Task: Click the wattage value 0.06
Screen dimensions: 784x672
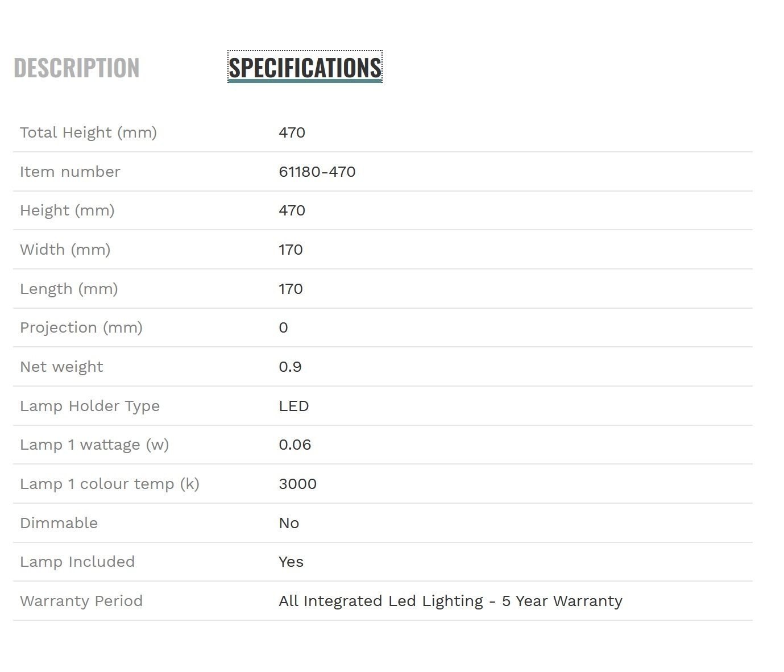Action: point(295,445)
